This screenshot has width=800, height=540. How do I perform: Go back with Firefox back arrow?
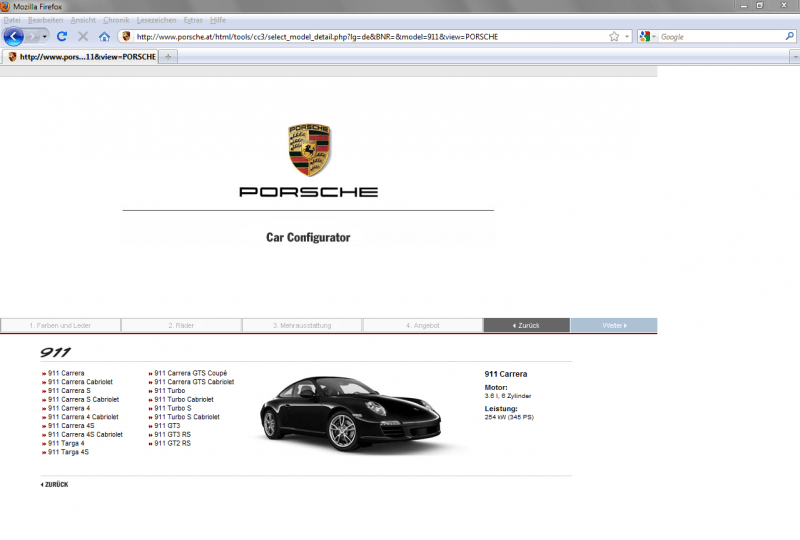pos(14,37)
